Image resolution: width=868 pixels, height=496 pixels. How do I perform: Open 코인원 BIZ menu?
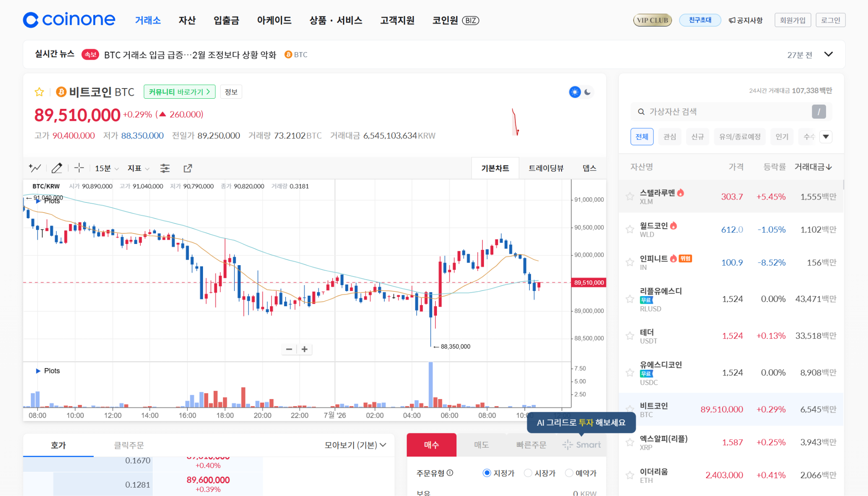point(456,20)
